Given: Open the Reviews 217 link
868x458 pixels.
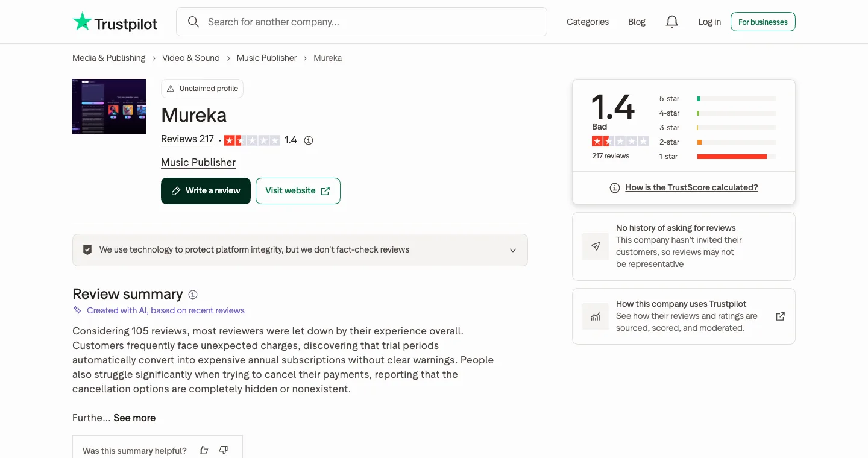Looking at the screenshot, I should click(187, 139).
